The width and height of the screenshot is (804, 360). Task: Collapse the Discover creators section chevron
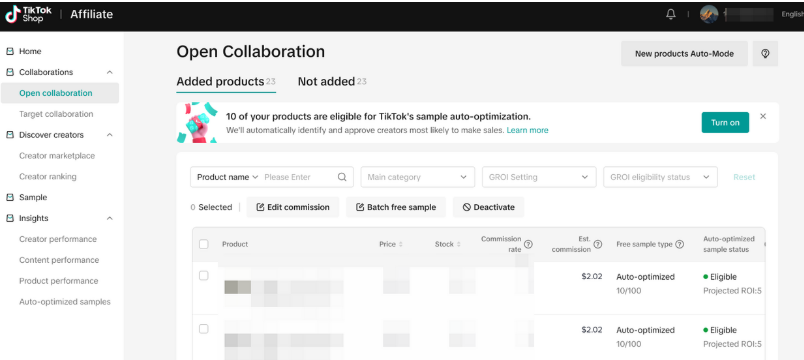(x=110, y=135)
